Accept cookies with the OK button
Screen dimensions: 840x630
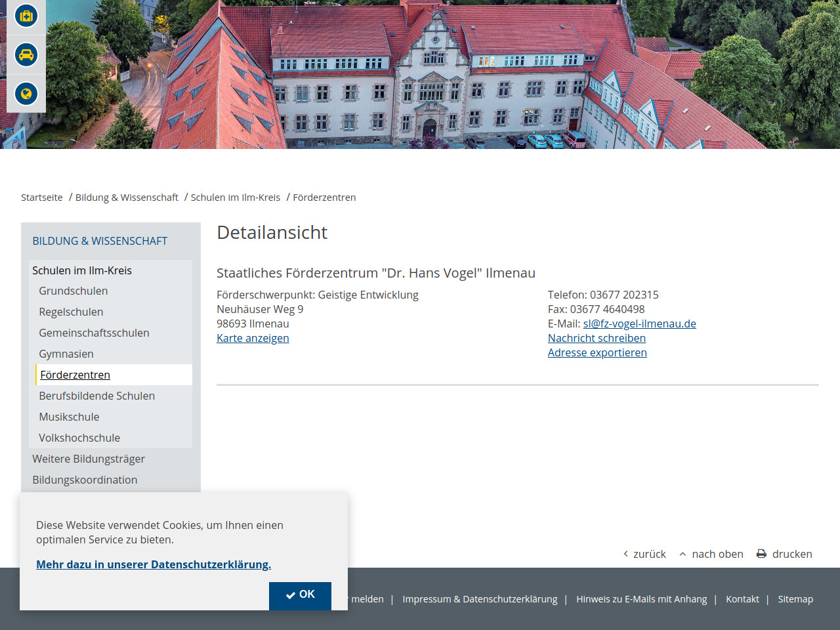click(x=300, y=595)
